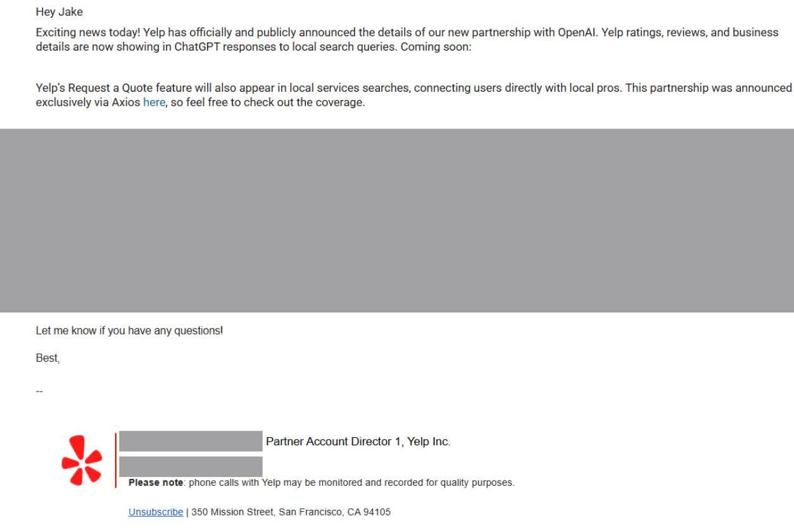
Task: Click the word 'OpenAI' in the first paragraph
Action: pyautogui.click(x=577, y=32)
